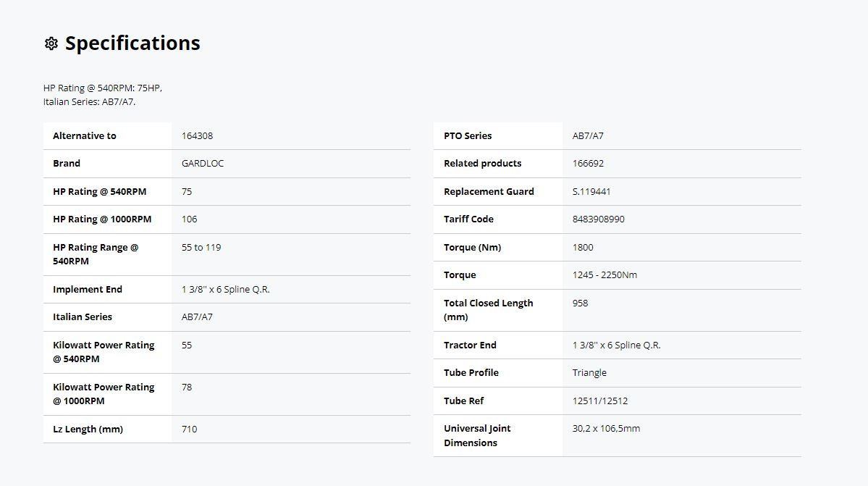The height and width of the screenshot is (486, 868).
Task: Click the Tube Profile Triangle value
Action: [589, 372]
